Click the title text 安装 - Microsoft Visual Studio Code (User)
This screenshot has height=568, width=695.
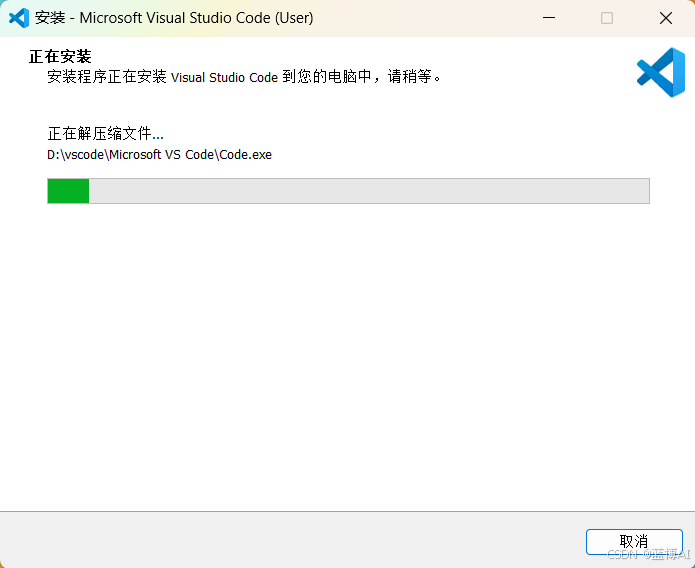coord(174,18)
